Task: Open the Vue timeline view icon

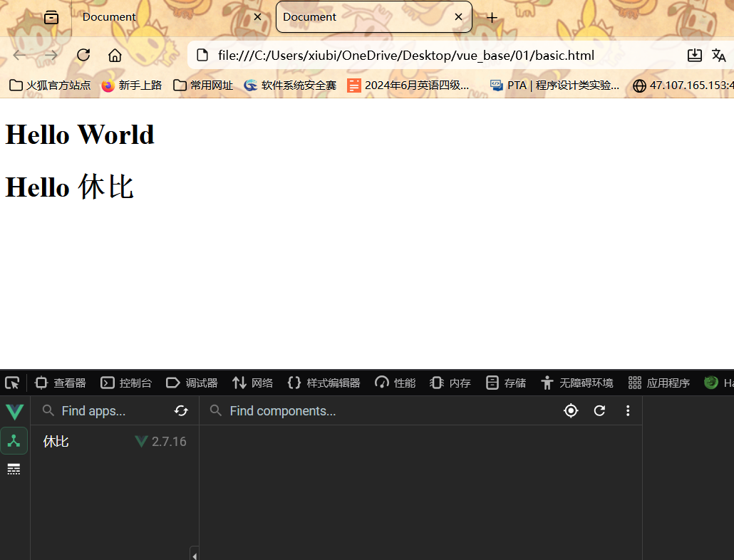Action: pos(14,470)
